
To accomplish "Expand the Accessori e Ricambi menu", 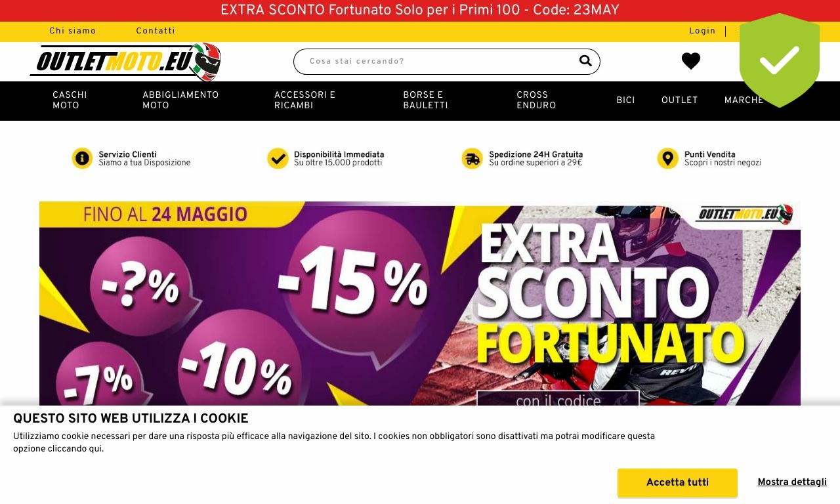I will [x=304, y=100].
